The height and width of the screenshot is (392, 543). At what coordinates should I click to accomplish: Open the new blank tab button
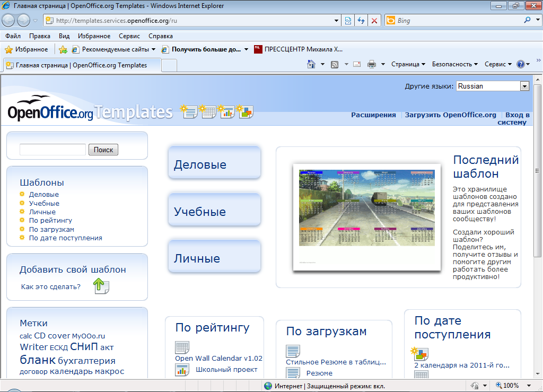tap(169, 65)
